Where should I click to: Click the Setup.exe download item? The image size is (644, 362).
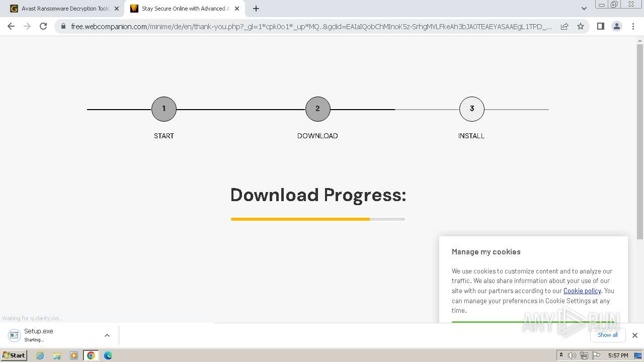coord(53,335)
